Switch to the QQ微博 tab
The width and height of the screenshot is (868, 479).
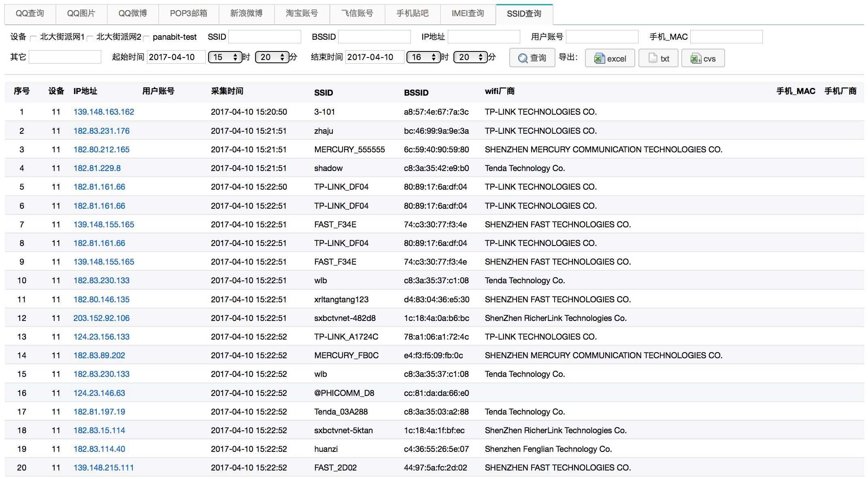(x=133, y=13)
